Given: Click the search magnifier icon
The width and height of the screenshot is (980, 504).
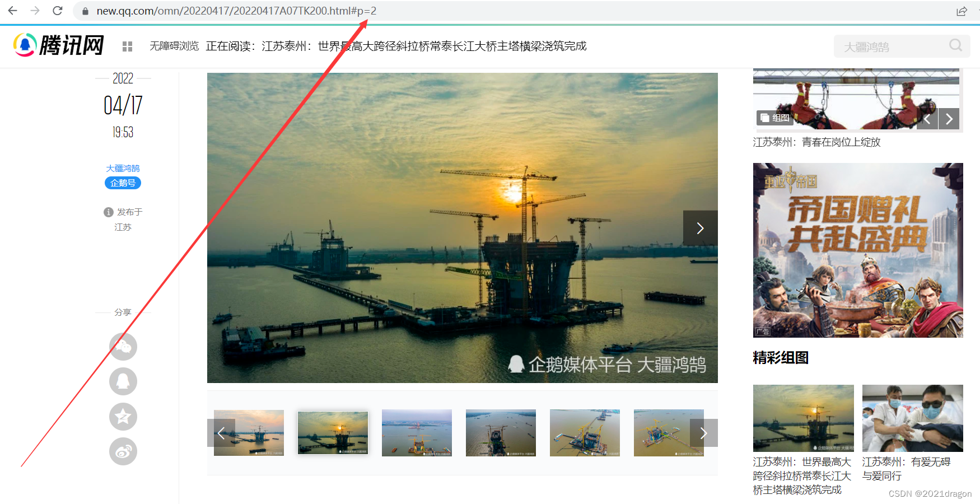Looking at the screenshot, I should (955, 45).
